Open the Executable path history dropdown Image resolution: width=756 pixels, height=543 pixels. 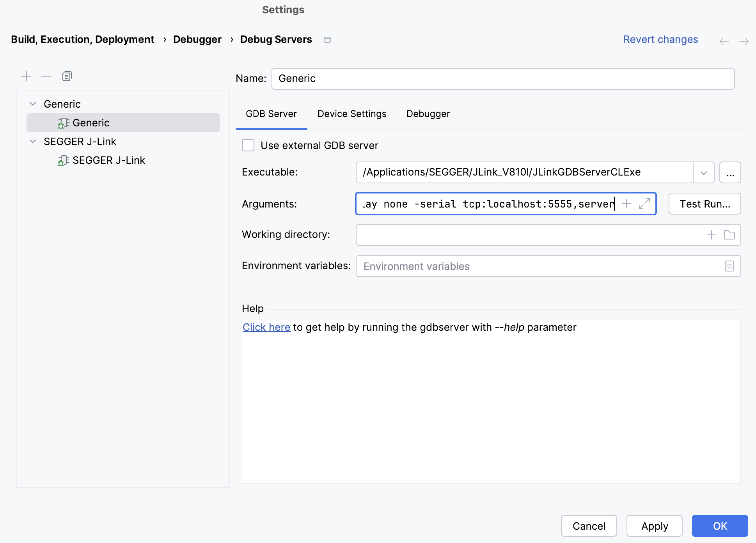(703, 172)
